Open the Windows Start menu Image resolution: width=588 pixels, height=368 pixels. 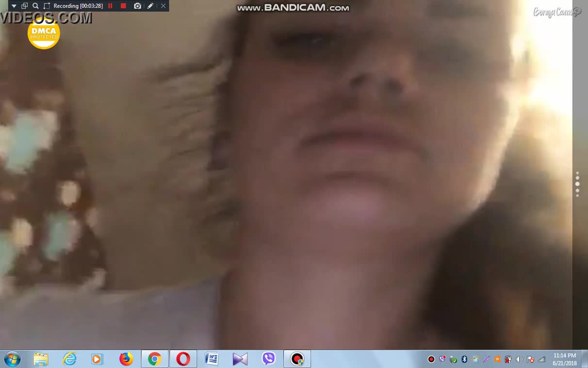click(12, 359)
